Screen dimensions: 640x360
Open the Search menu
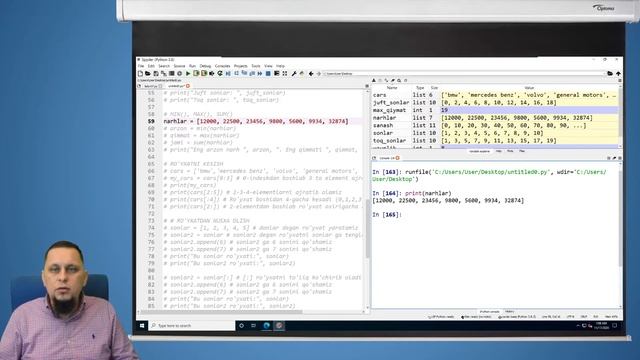pos(164,66)
